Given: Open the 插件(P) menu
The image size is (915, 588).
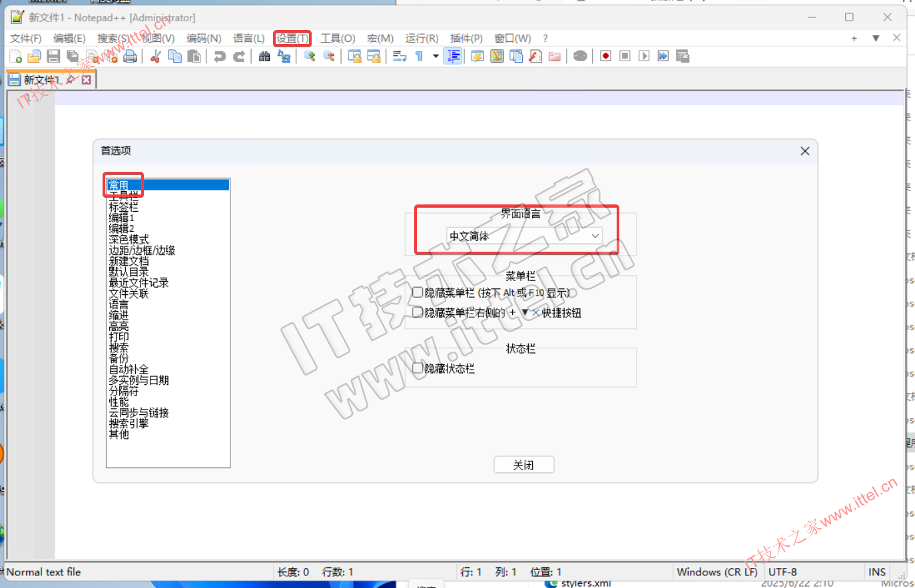Looking at the screenshot, I should tap(466, 39).
